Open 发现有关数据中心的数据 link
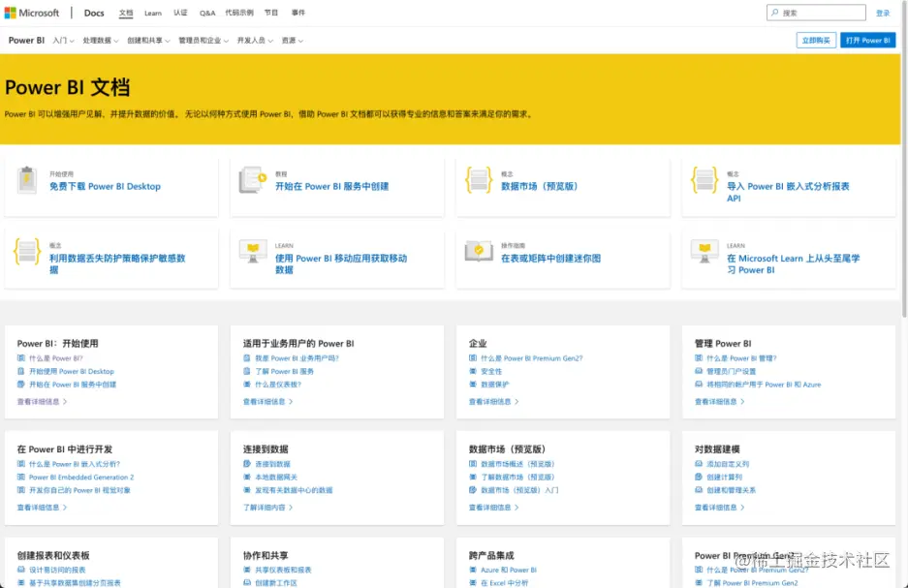The width and height of the screenshot is (908, 588). click(294, 490)
